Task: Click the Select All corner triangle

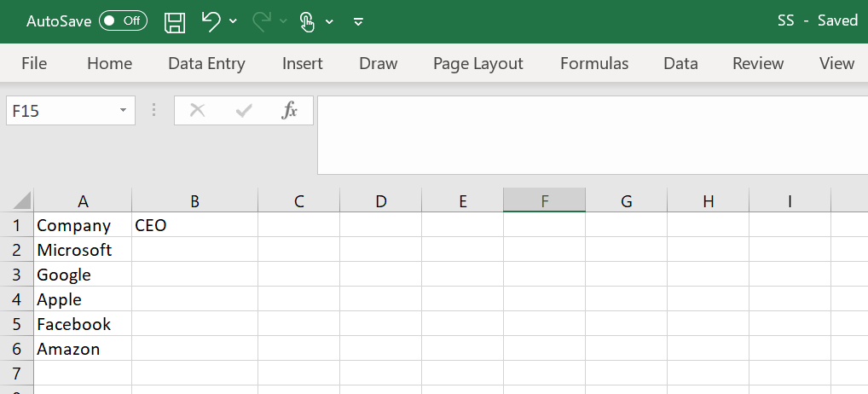Action: (21, 201)
